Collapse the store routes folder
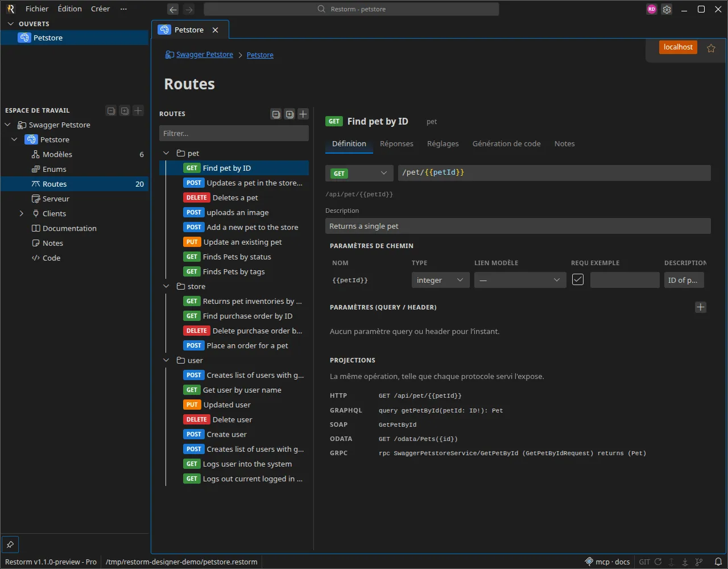The image size is (728, 569). coord(166,286)
